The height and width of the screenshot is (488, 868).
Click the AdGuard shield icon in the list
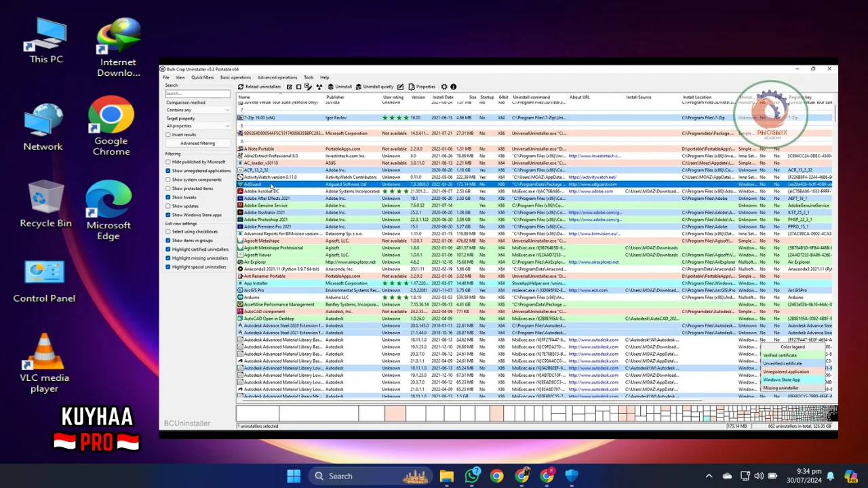(240, 184)
